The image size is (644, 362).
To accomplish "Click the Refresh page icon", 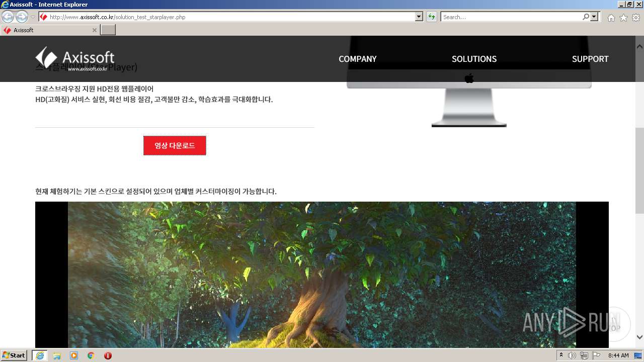I will [x=431, y=17].
